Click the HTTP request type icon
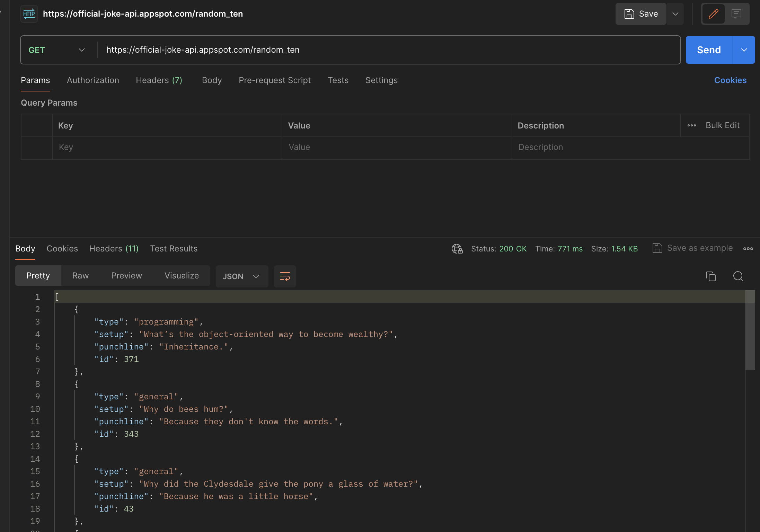 (29, 14)
